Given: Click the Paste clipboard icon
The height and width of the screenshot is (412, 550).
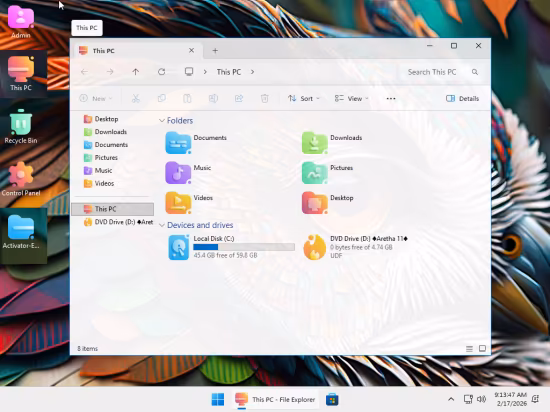Looking at the screenshot, I should coord(187,99).
